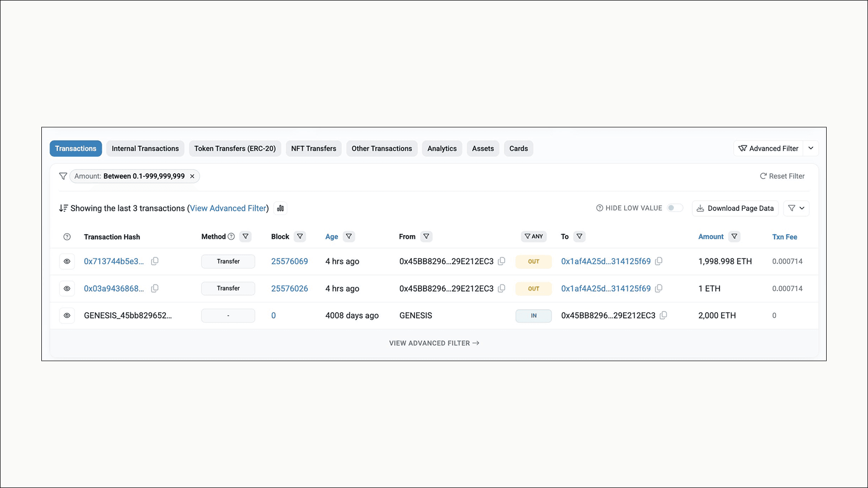Click Transfer method badge for block 25576069
The image size is (868, 488).
[228, 262]
